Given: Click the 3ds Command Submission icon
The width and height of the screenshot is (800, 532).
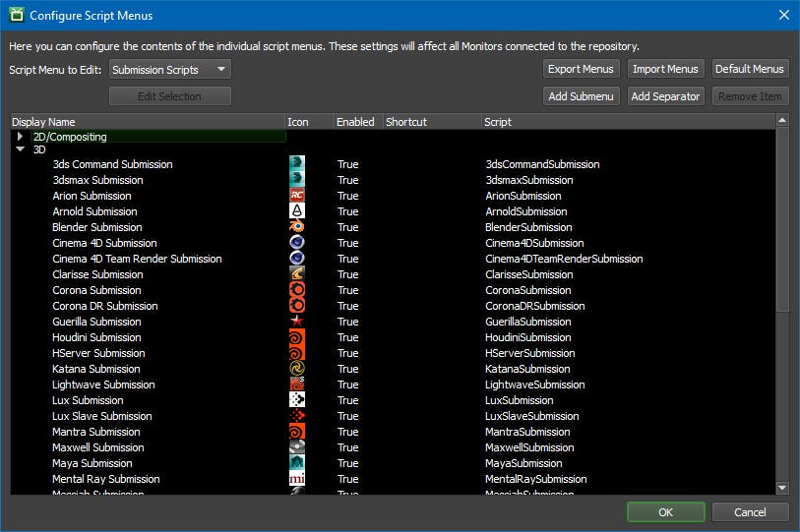Looking at the screenshot, I should tap(297, 163).
